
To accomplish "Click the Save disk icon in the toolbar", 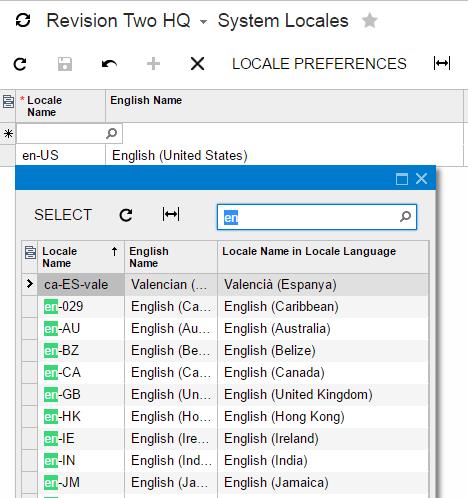I will (65, 64).
